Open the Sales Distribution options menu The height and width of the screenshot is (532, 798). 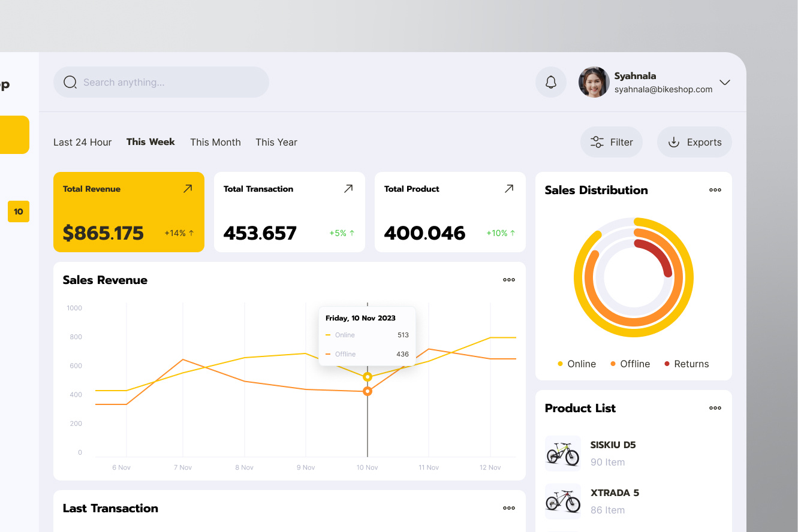tap(715, 190)
